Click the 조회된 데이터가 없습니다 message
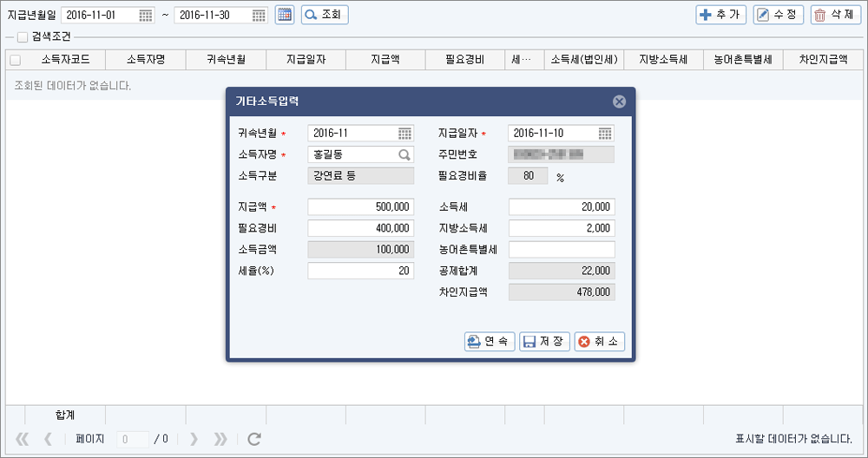Image resolution: width=868 pixels, height=458 pixels. pos(73,86)
